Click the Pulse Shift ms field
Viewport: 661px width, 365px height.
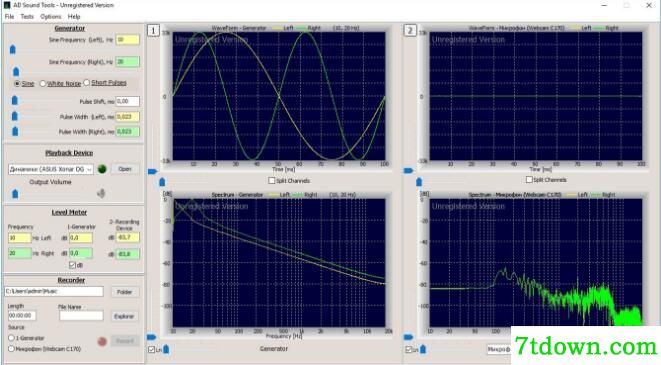pyautogui.click(x=127, y=101)
